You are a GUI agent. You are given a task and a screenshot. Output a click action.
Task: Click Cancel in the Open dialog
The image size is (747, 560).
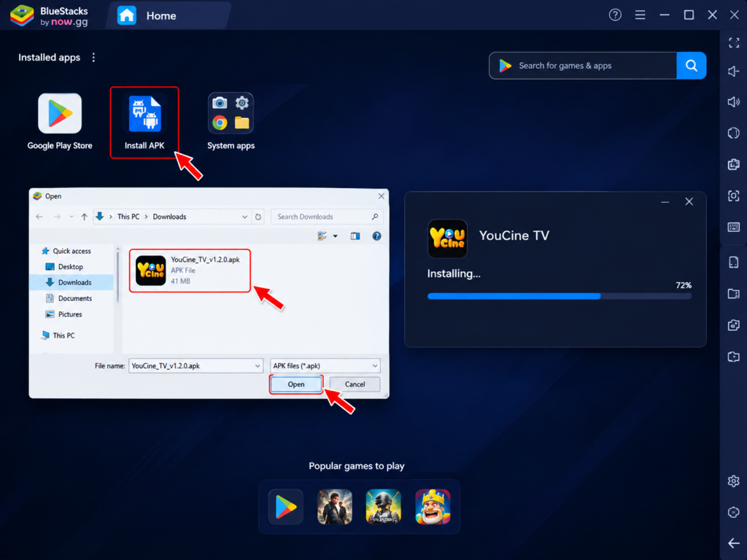355,384
